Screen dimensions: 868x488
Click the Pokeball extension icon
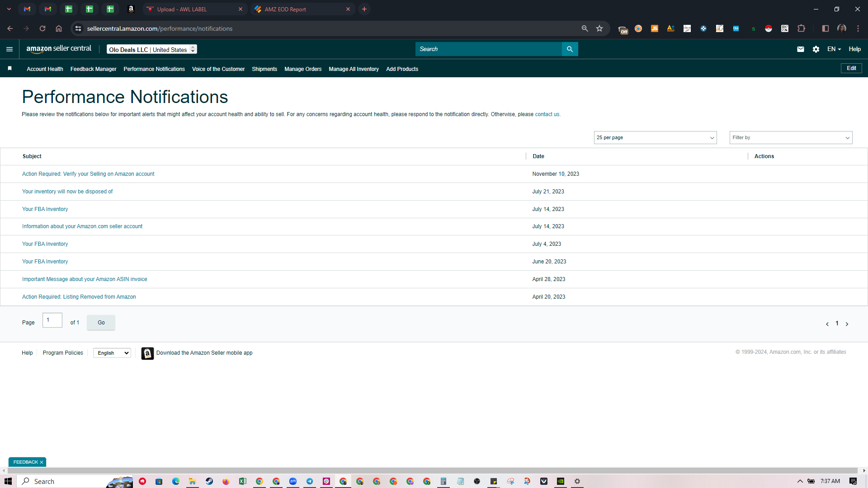pyautogui.click(x=769, y=28)
